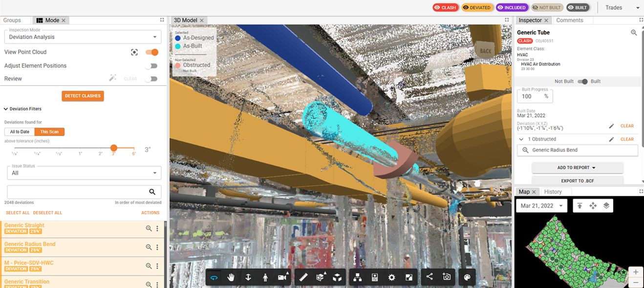Open Mar 21, 2022 map date dropdown
Screen dimensions: 644x288
[541, 206]
